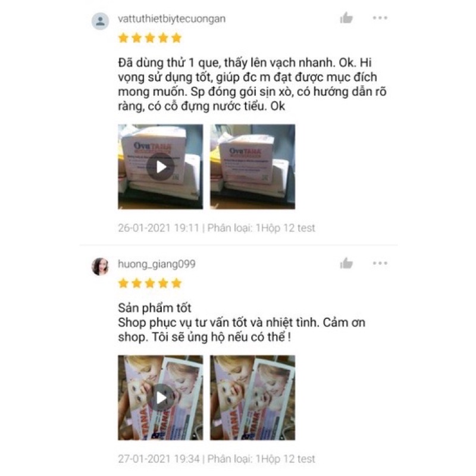Open username vattuthietbiytecuongan profile link
This screenshot has width=476, height=476.
(171, 19)
